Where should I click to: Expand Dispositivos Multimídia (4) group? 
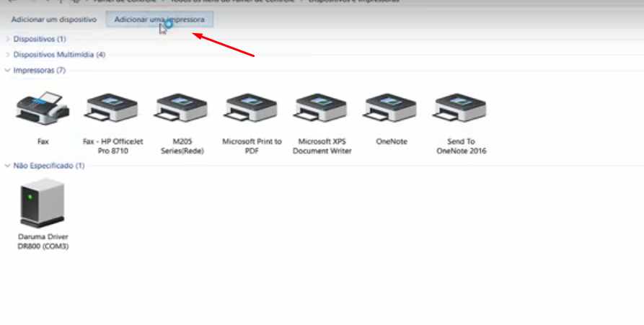point(7,55)
